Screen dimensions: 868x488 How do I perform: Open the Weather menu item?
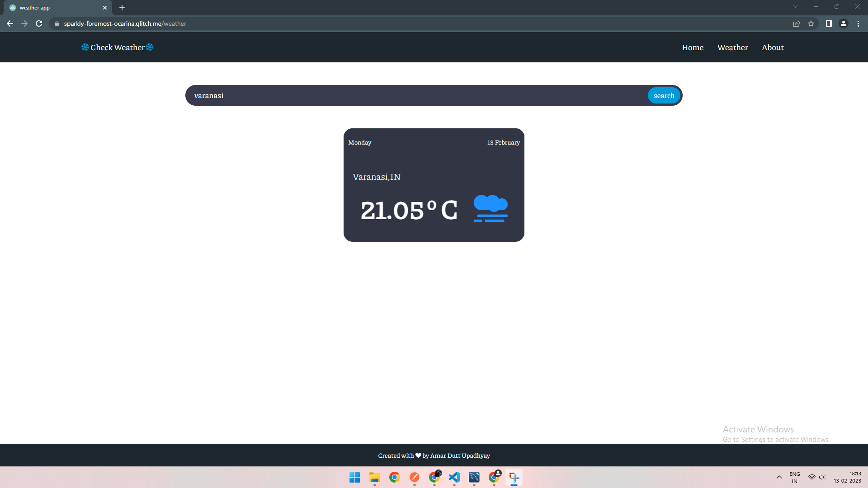coord(732,47)
